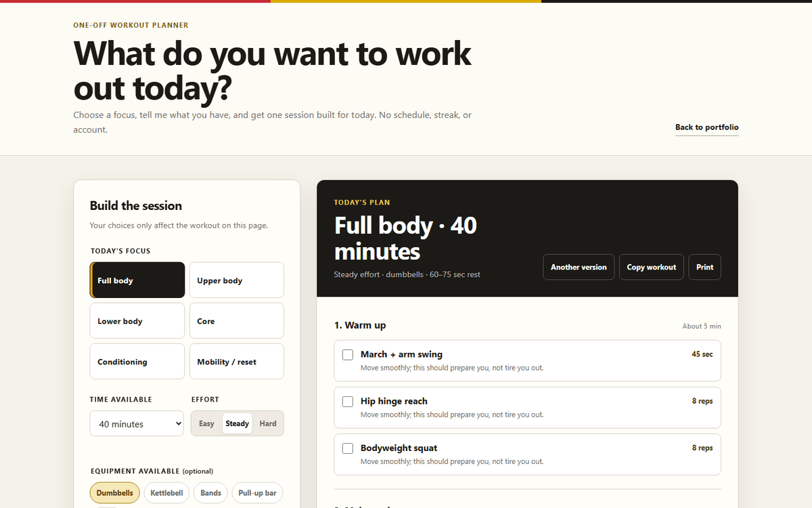The width and height of the screenshot is (812, 508).
Task: Follow the Back to portfolio link
Action: (x=707, y=127)
